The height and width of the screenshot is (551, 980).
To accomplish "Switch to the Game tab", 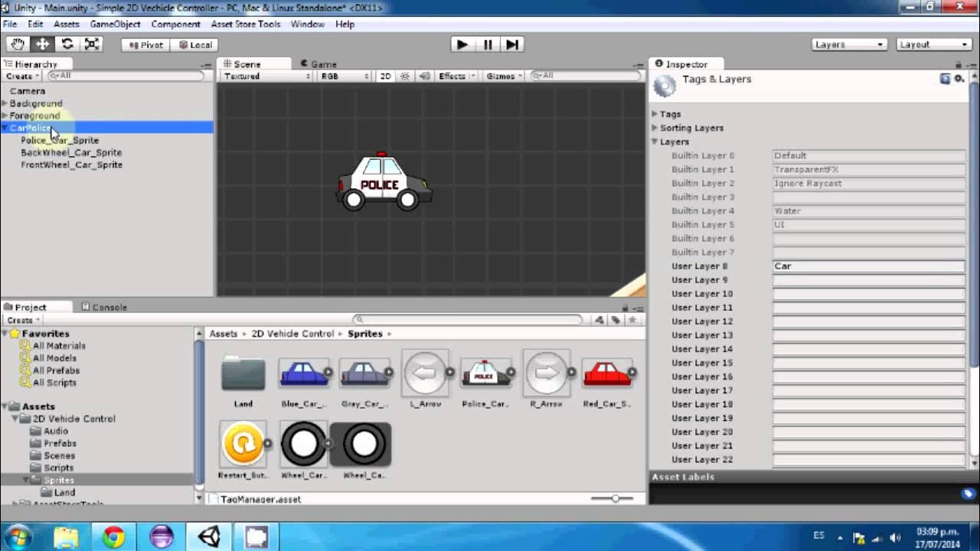I will pos(318,64).
